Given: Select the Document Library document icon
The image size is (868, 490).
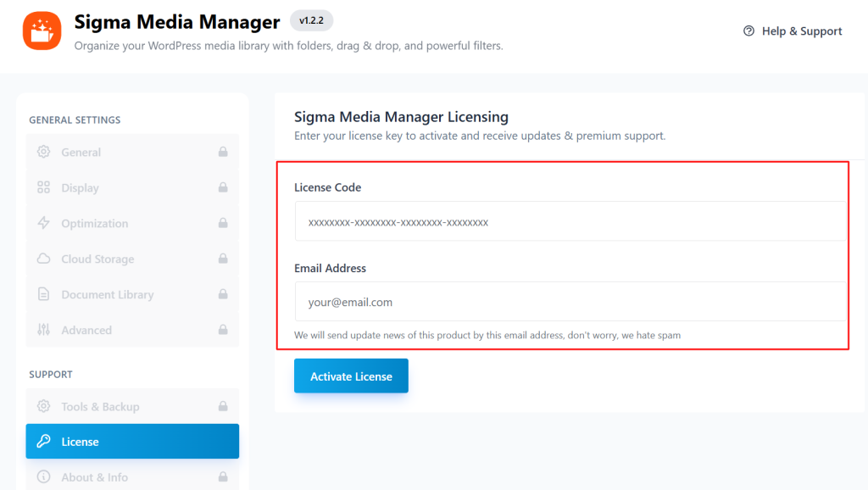Looking at the screenshot, I should pyautogui.click(x=45, y=294).
